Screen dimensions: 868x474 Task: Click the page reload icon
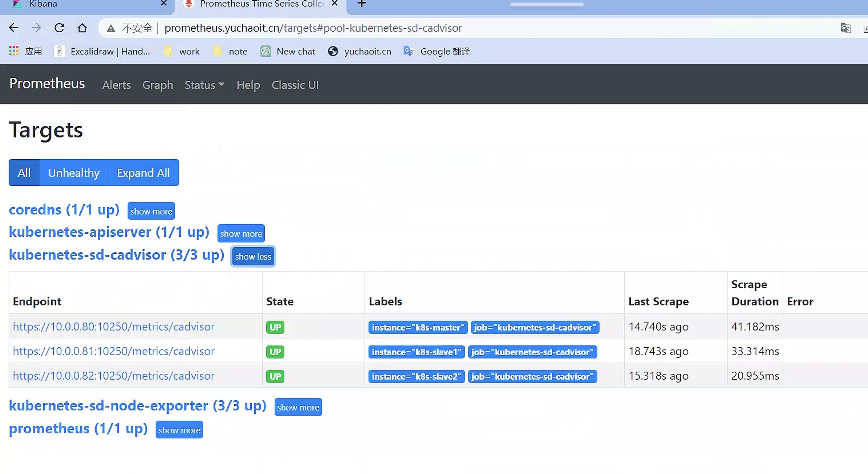(59, 28)
